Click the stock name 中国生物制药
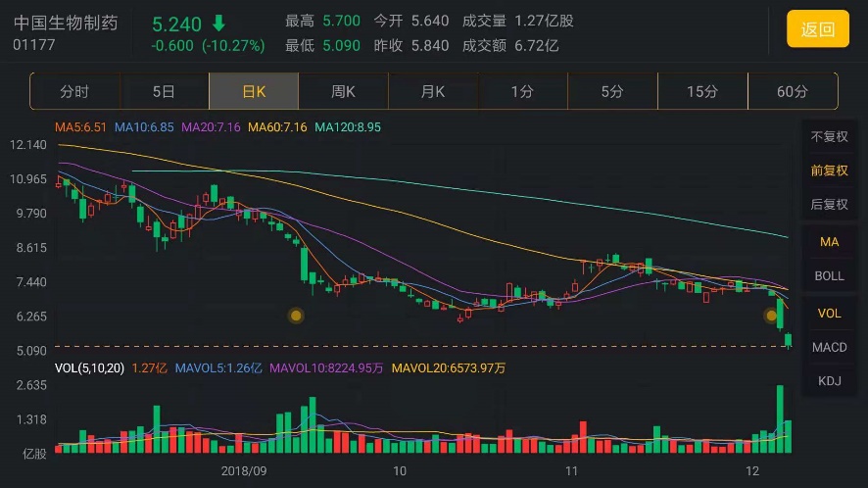This screenshot has width=868, height=488. click(x=66, y=23)
